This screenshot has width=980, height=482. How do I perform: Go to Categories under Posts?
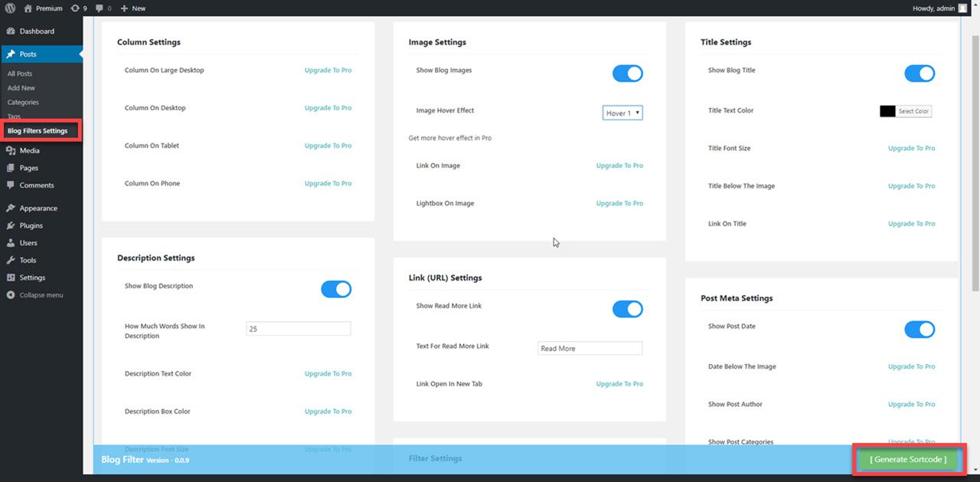(23, 103)
